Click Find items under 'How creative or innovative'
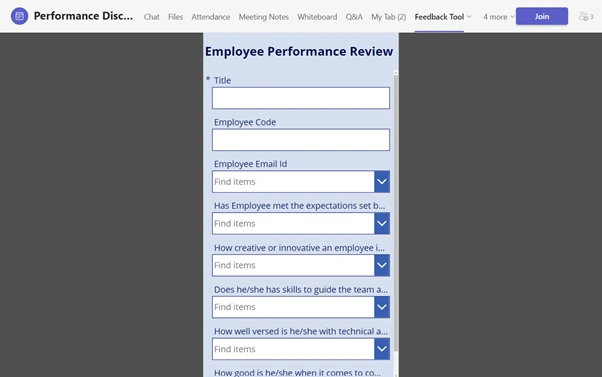The image size is (602, 377). (293, 265)
